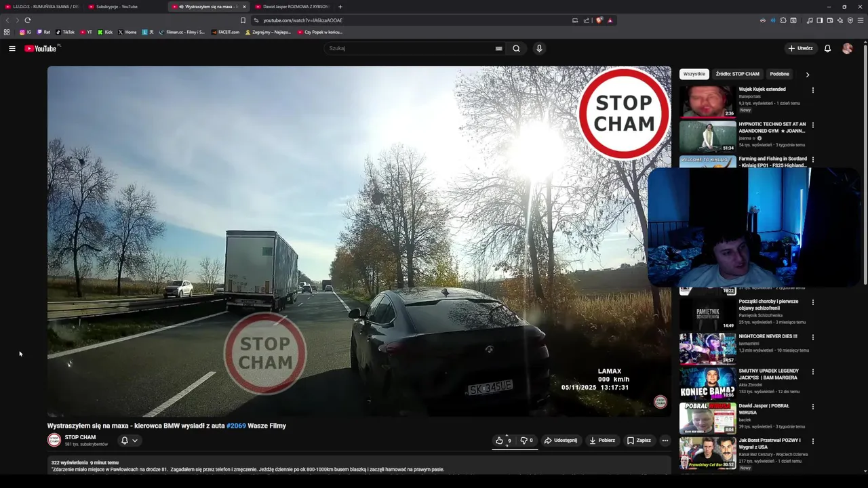Image resolution: width=868 pixels, height=488 pixels.
Task: Open the on-screen keyboard in search box
Action: [499, 48]
